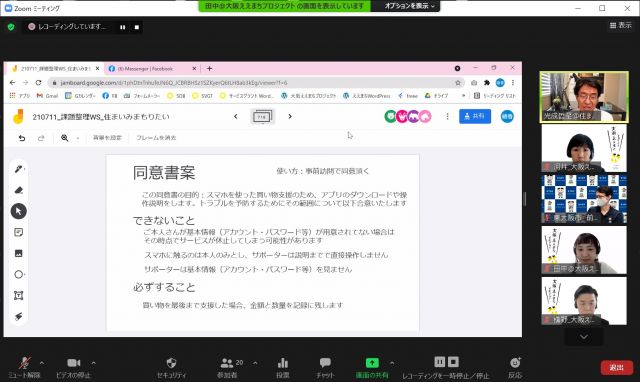Viewport: 640px width, 382px height.
Task: Unmute microphone in Zoom toolbar
Action: point(24,367)
